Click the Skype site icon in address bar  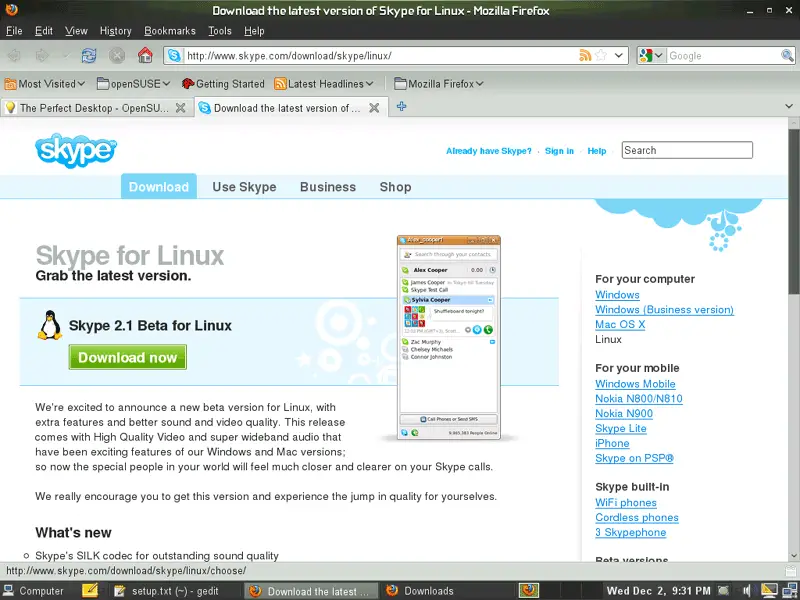click(174, 55)
